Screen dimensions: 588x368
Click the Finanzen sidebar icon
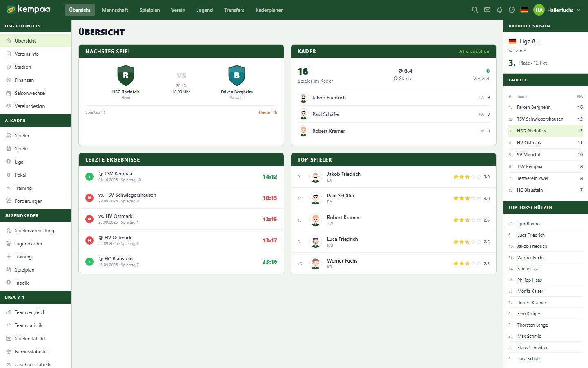click(x=9, y=80)
